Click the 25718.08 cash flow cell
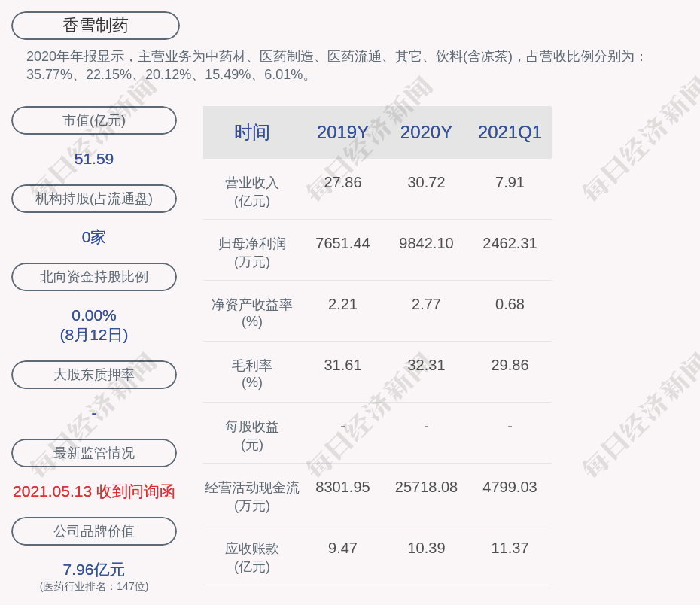700x605 pixels. [x=426, y=487]
